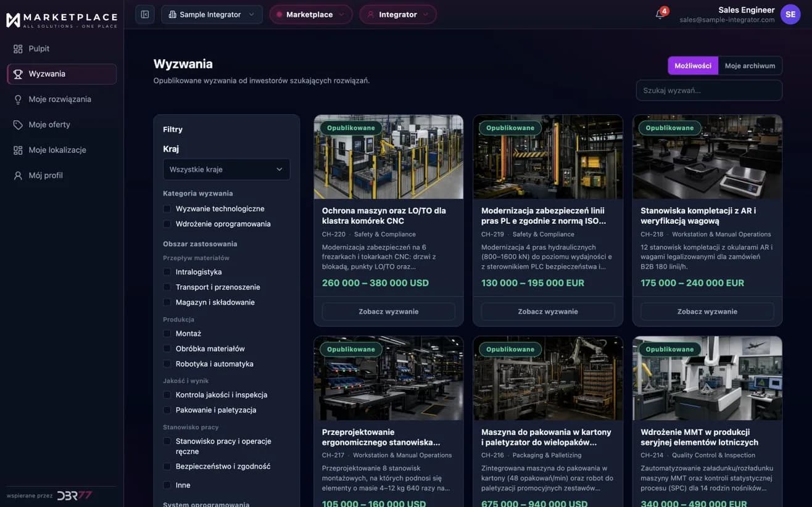Toggle the sidebar collapse icon
The height and width of the screenshot is (507, 812).
(145, 14)
